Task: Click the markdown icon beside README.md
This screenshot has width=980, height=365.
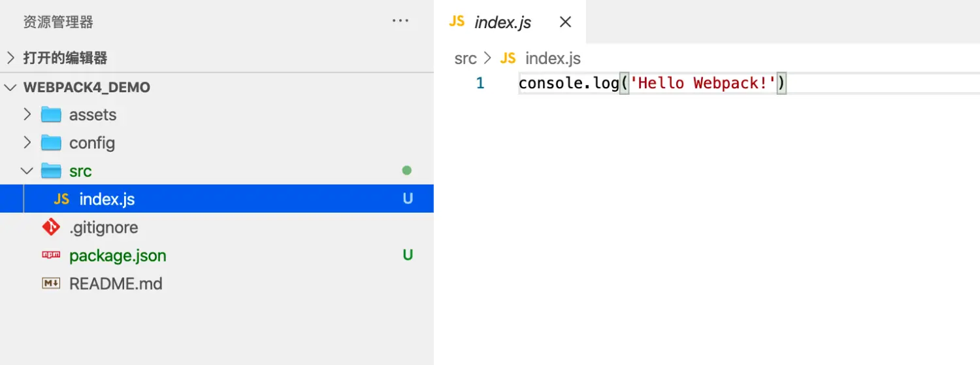Action: pos(51,283)
